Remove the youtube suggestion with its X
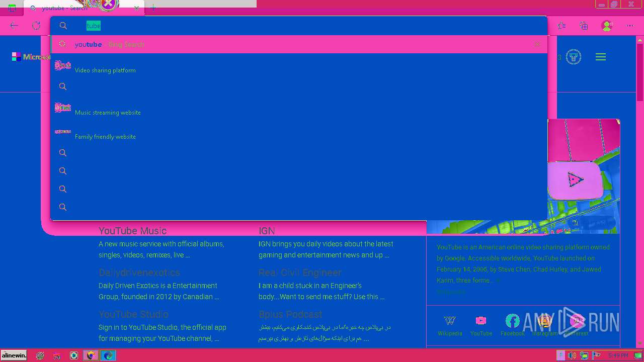 click(x=537, y=44)
